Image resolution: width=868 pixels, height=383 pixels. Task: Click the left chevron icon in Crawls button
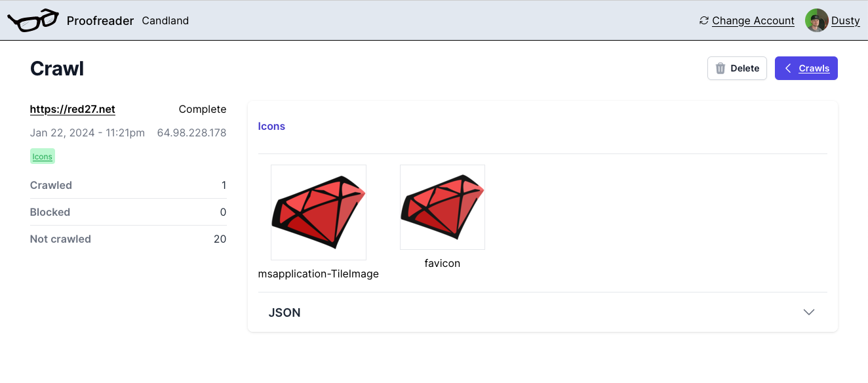[x=789, y=68]
